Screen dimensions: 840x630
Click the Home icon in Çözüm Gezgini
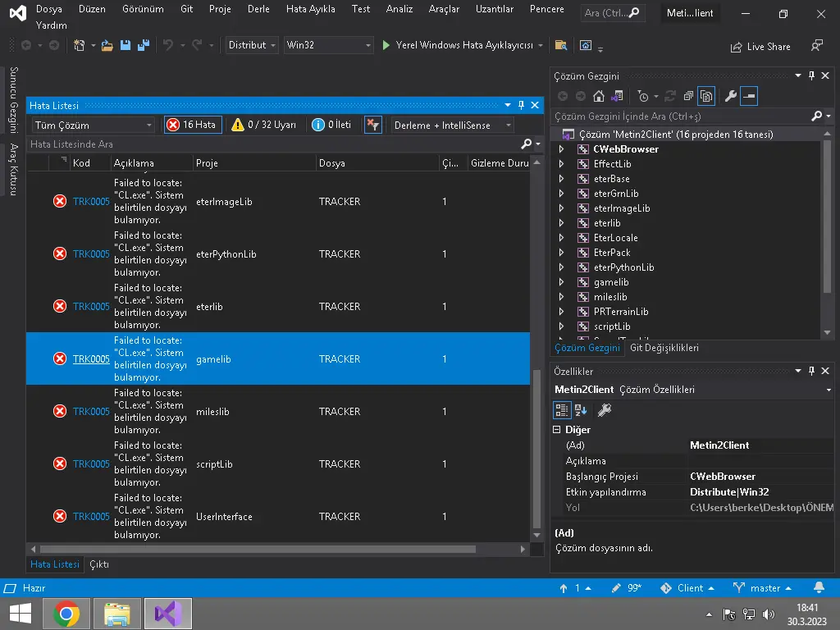click(598, 97)
